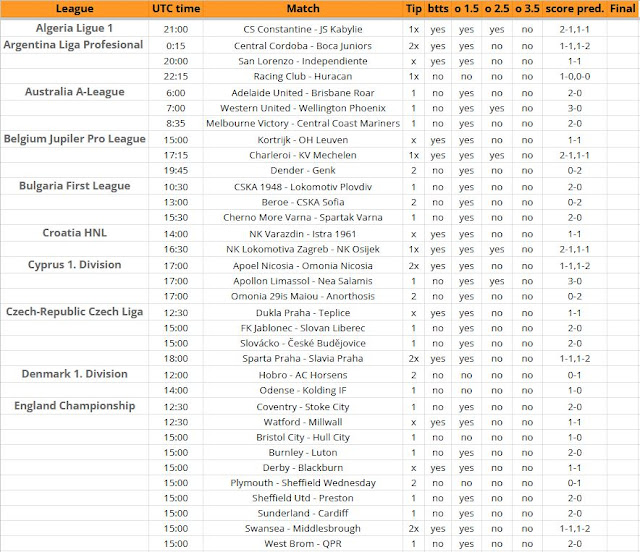The width and height of the screenshot is (640, 552).
Task: Click FK Jablonec - Slovan Liberec match
Action: 303,328
